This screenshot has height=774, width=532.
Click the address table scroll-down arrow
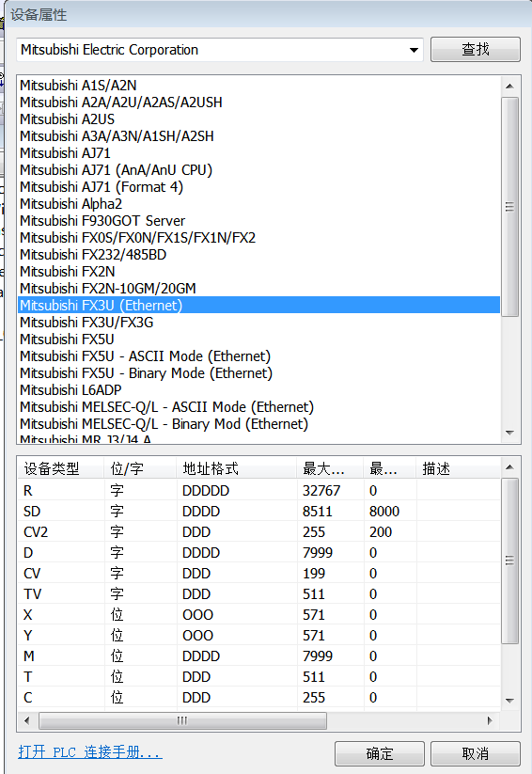pyautogui.click(x=509, y=701)
